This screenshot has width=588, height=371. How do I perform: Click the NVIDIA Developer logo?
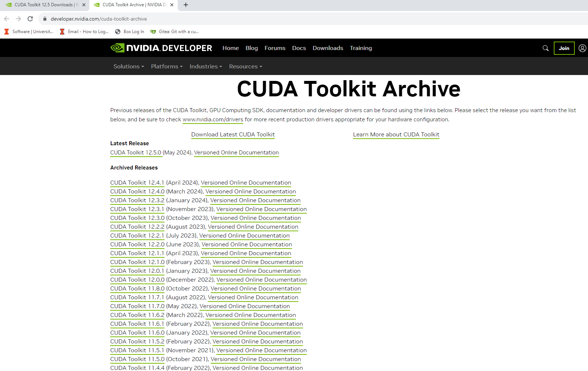(161, 48)
